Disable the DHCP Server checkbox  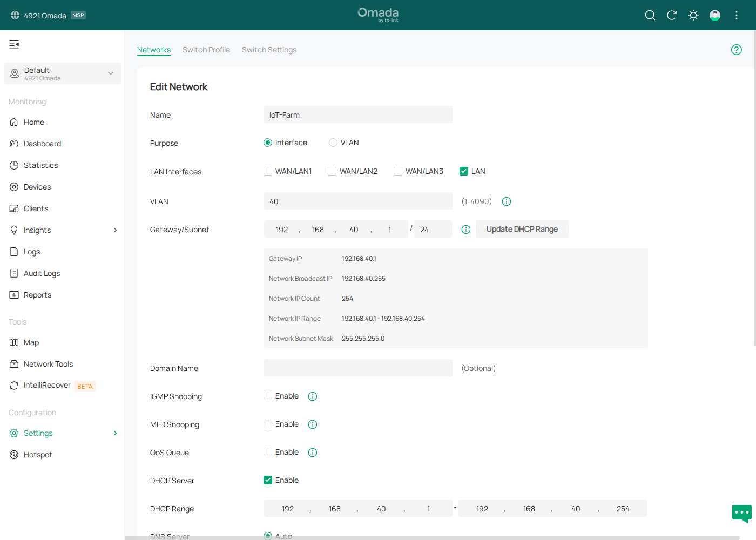coord(268,480)
